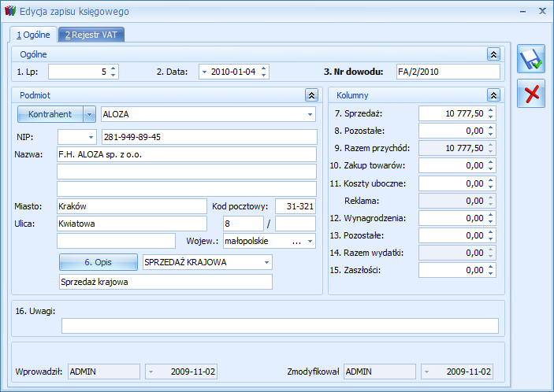Image resolution: width=554 pixels, height=392 pixels.
Task: Click the apartment number field after slash
Action: coord(296,224)
